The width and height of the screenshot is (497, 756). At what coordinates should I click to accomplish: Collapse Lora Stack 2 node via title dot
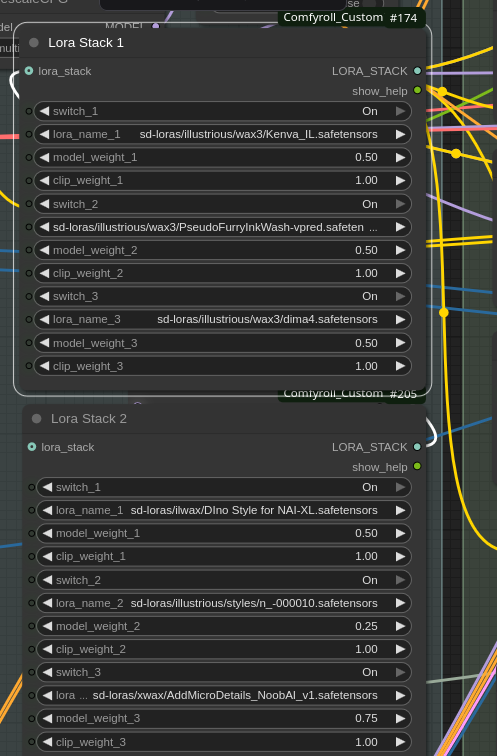tap(37, 418)
